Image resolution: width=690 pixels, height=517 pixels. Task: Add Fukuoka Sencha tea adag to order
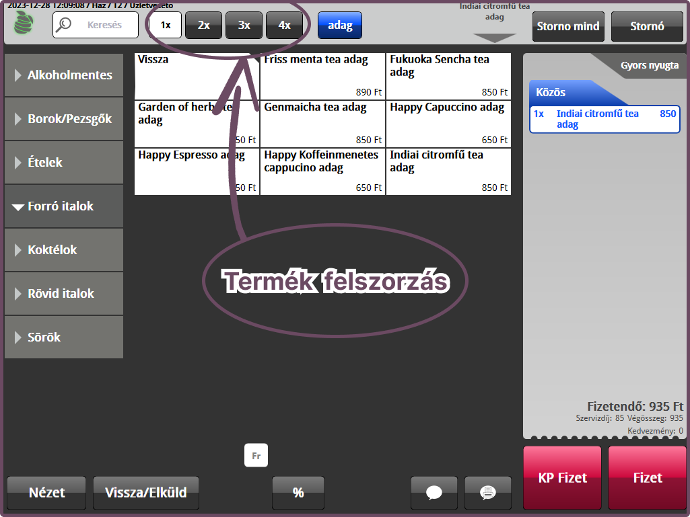(x=447, y=75)
